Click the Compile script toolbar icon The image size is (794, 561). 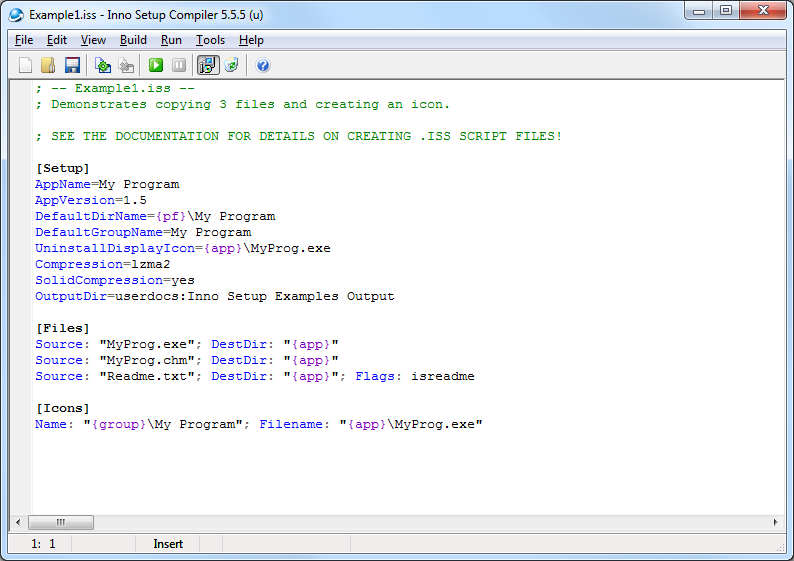click(103, 65)
